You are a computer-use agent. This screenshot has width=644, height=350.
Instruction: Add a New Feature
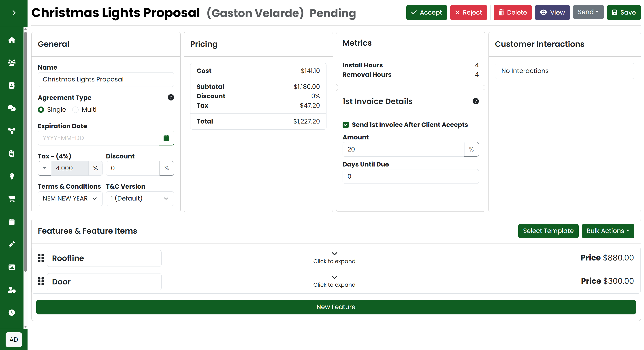point(336,307)
